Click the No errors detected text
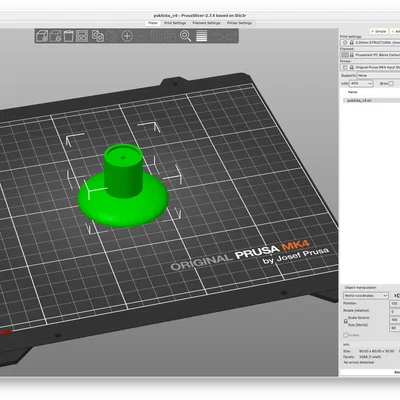Screen dimensions: 400x400 pos(359,362)
